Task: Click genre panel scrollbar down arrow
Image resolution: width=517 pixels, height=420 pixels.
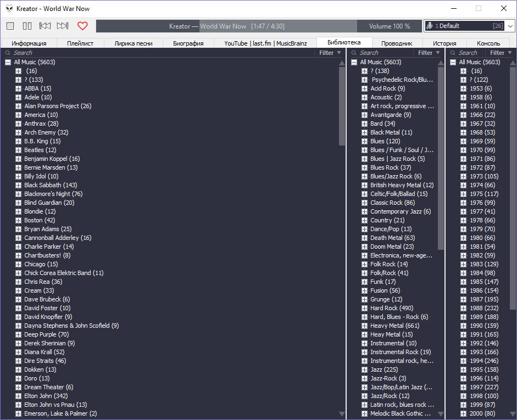Action: pos(441,414)
